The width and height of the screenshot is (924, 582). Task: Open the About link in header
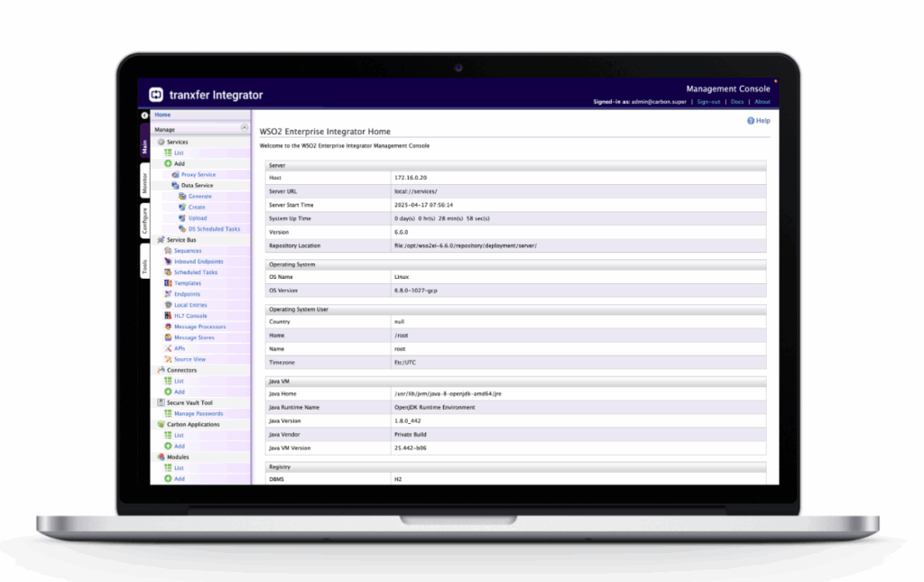[x=762, y=102]
